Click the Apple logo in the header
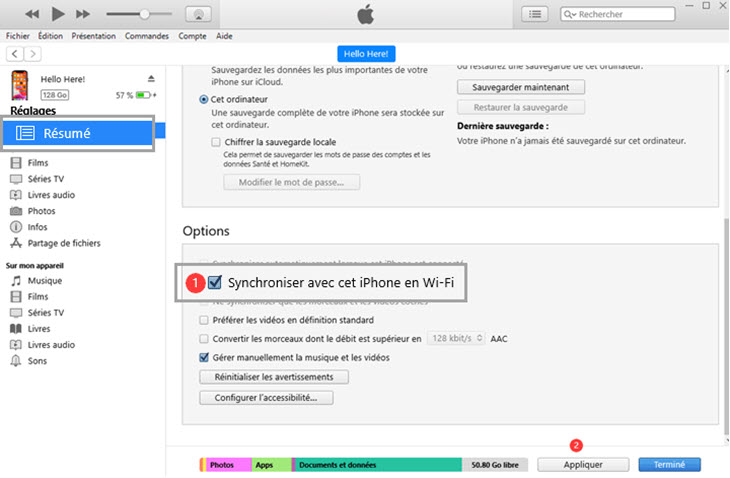 tap(365, 14)
